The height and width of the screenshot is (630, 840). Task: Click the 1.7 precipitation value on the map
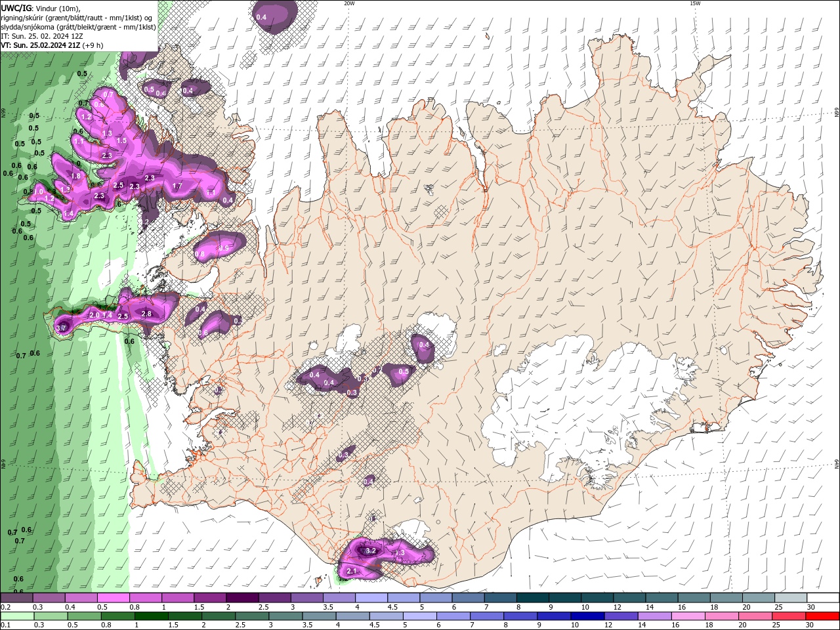[x=177, y=186]
